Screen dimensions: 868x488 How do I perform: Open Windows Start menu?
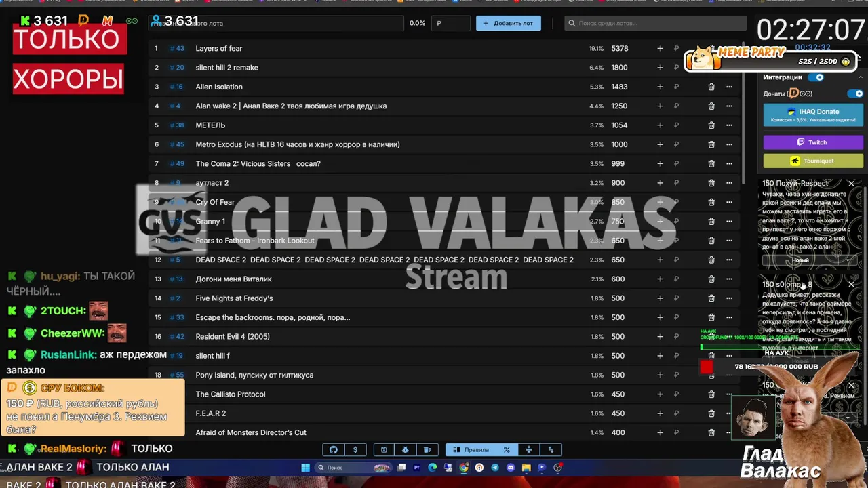(306, 468)
